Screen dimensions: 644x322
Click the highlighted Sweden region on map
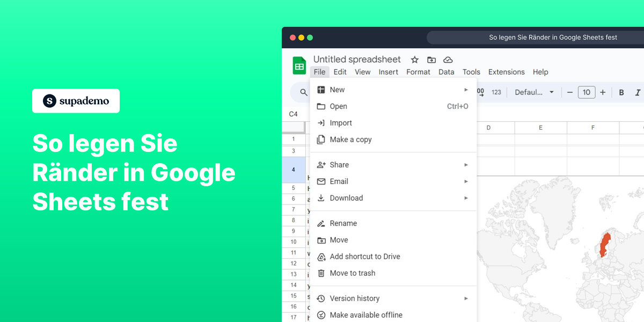pyautogui.click(x=605, y=245)
